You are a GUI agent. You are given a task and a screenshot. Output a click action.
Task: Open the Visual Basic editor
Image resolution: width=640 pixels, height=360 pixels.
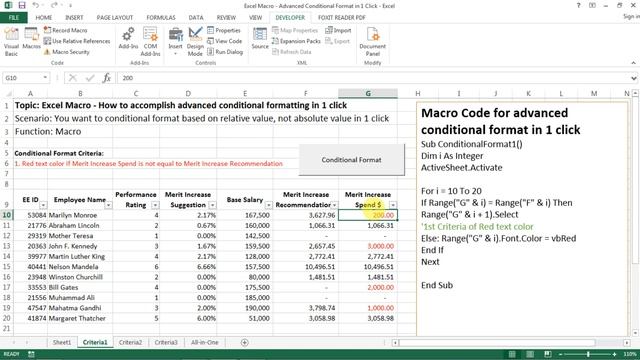[x=11, y=42]
